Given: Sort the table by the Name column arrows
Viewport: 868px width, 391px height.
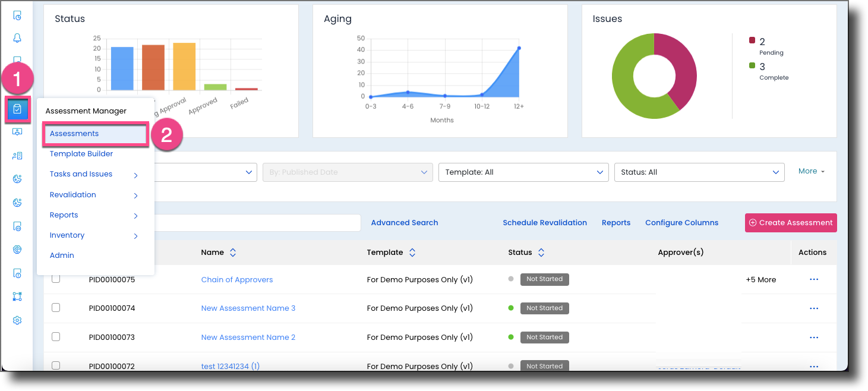Looking at the screenshot, I should pos(232,252).
